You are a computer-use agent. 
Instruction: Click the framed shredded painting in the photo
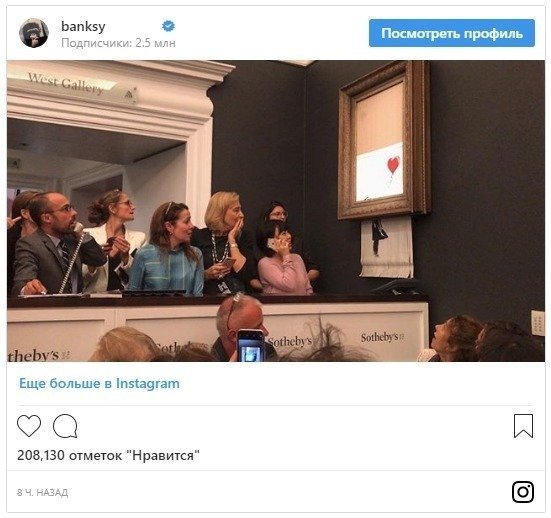coord(384,141)
